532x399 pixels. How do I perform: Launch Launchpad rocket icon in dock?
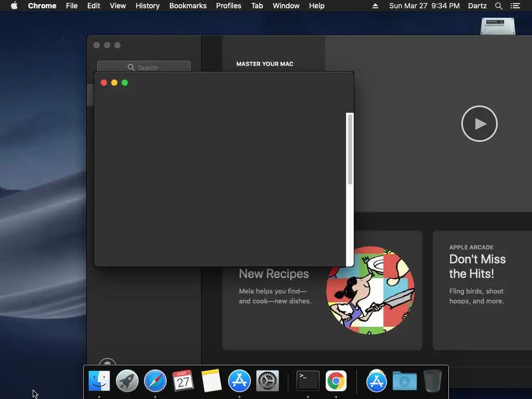point(127,381)
